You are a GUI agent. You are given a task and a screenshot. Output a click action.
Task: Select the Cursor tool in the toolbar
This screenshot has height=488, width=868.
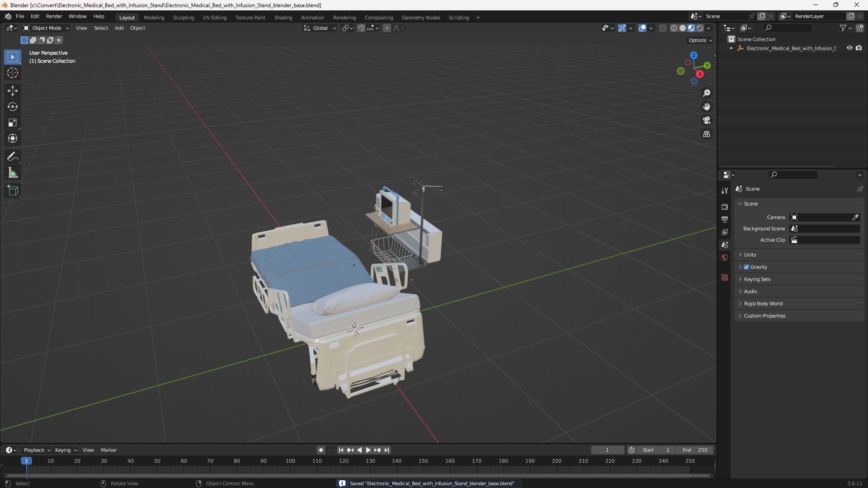point(13,73)
